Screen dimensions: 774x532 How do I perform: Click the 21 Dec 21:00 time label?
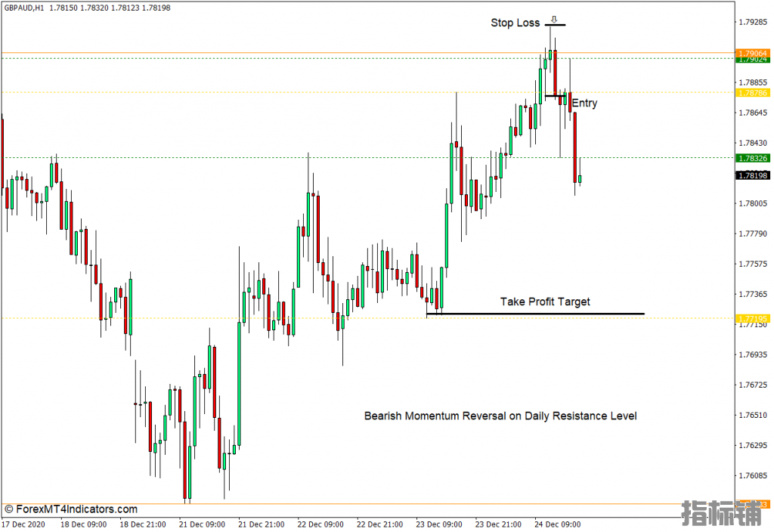[261, 524]
